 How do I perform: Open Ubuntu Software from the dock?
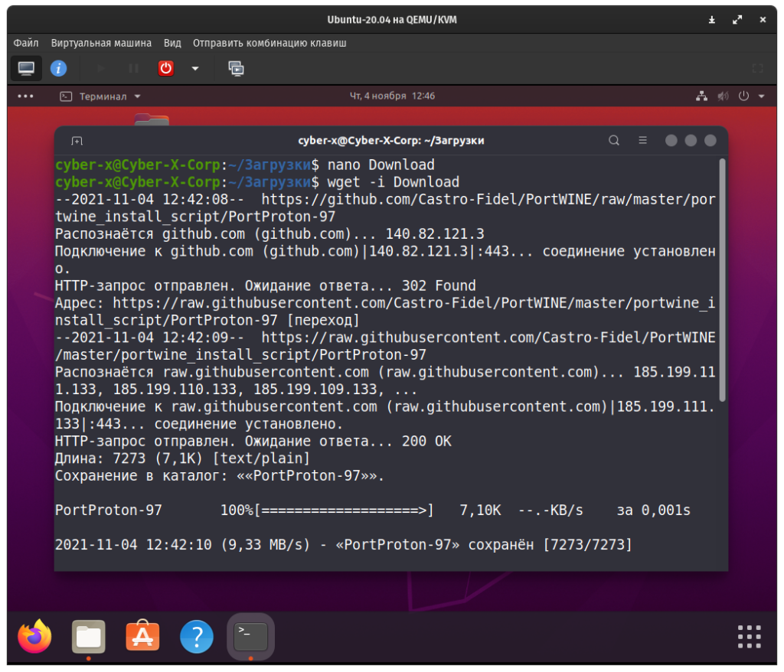(142, 636)
